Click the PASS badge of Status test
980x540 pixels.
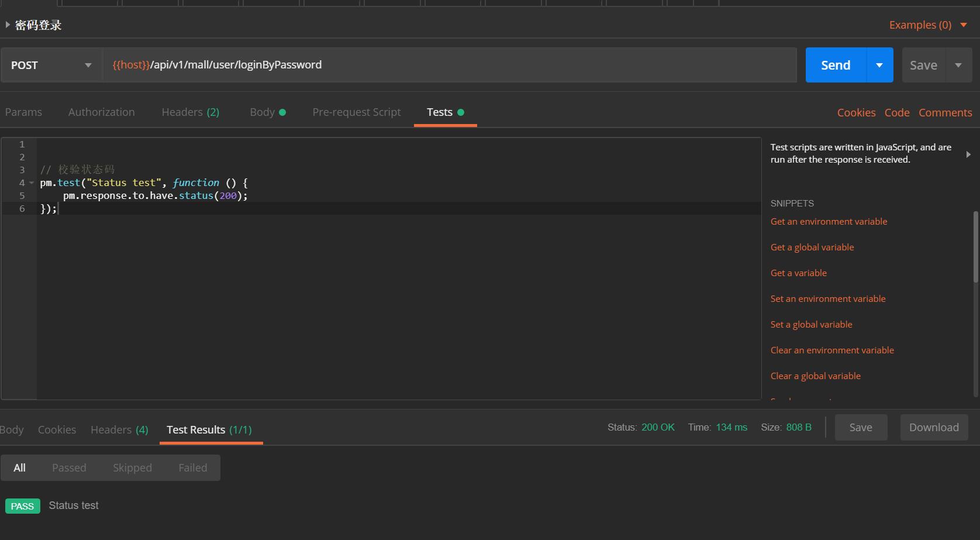pyautogui.click(x=22, y=506)
